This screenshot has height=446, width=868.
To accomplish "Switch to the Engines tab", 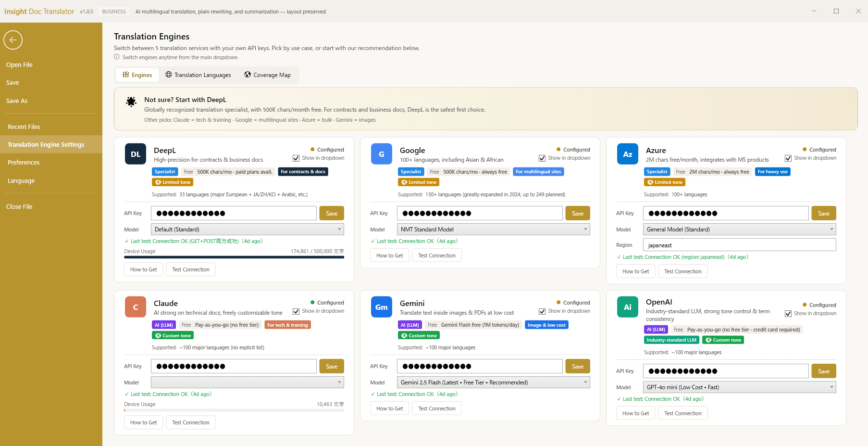I will (137, 75).
